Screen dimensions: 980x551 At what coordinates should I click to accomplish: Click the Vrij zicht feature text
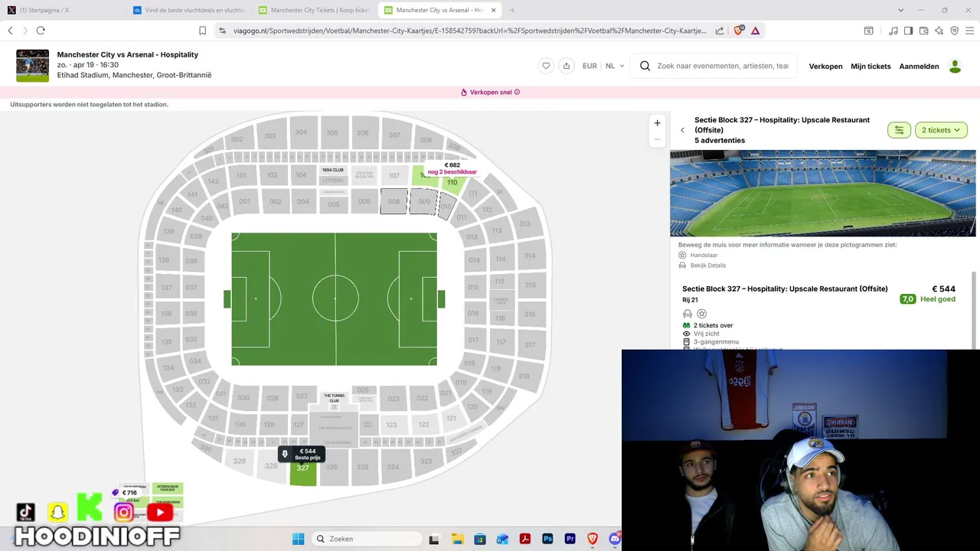[x=707, y=334]
